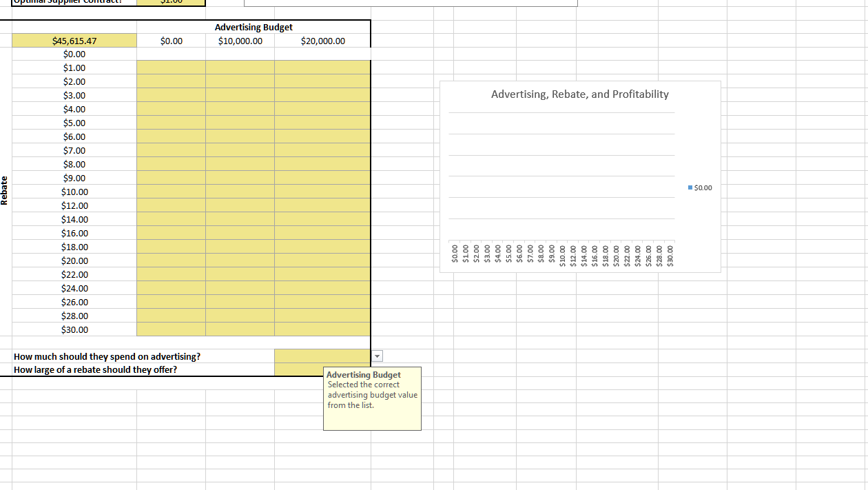Screen dimensions: 868x490
Task: Select the $1.00 Optimal Supplier Contract value cell
Action: (x=171, y=2)
